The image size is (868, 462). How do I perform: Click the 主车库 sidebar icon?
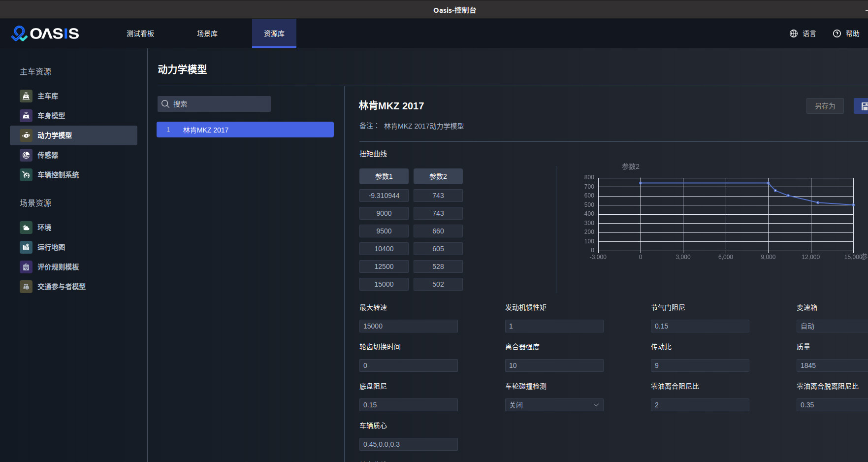click(x=26, y=96)
